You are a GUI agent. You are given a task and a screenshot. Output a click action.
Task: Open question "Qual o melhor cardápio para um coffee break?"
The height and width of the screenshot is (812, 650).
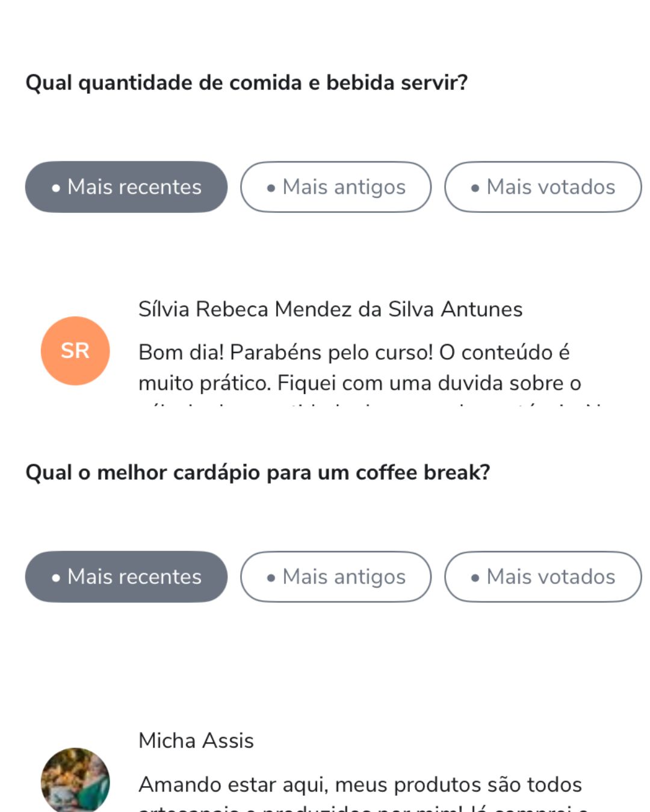[258, 472]
